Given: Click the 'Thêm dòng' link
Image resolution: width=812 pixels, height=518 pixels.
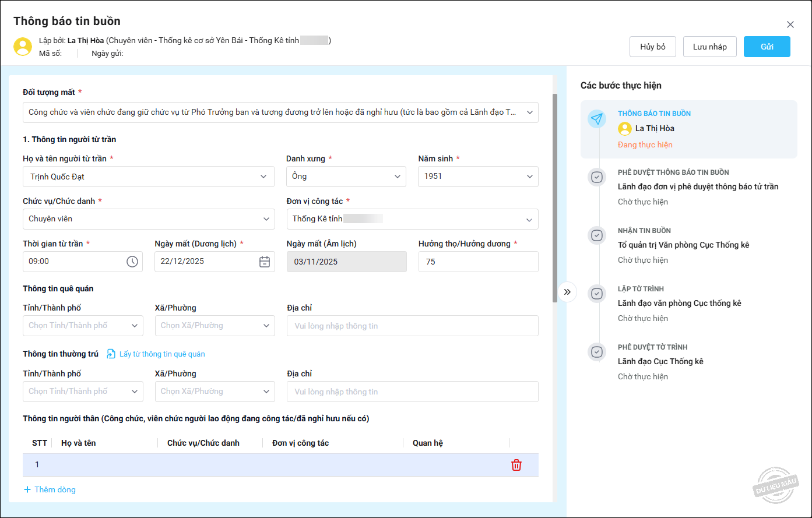Looking at the screenshot, I should [x=50, y=489].
